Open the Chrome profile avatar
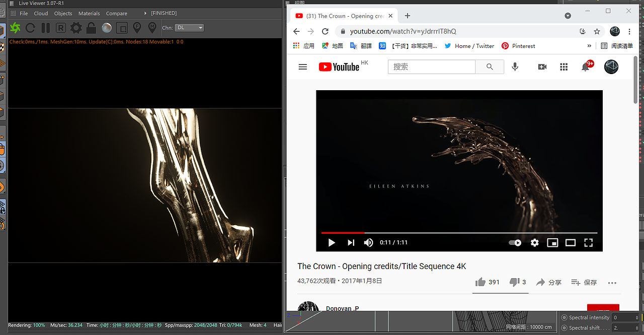644x335 pixels. pyautogui.click(x=615, y=31)
